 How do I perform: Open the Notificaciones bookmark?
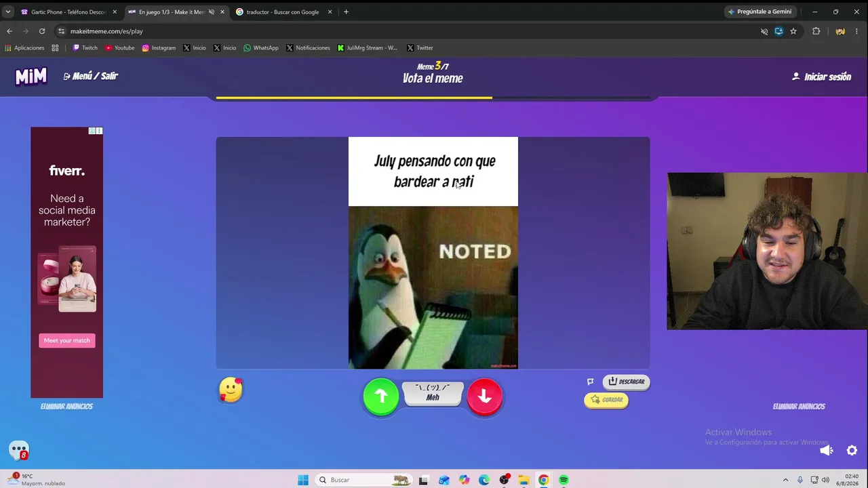(x=308, y=48)
